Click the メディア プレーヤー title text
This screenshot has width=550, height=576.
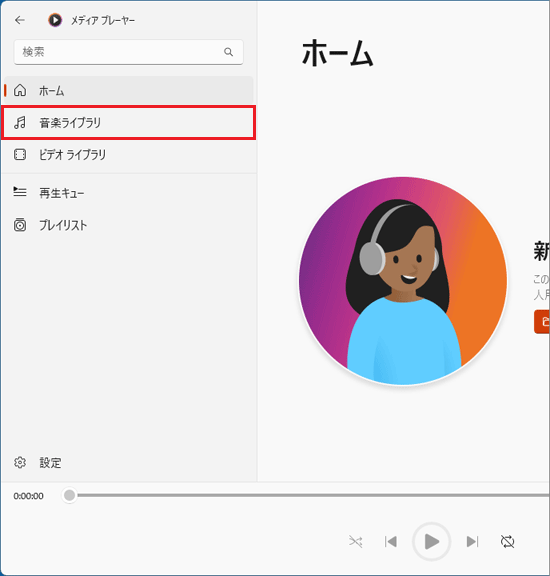tap(103, 20)
